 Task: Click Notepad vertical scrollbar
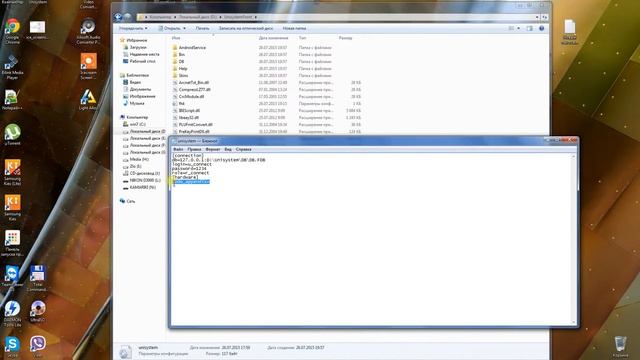coord(573,239)
